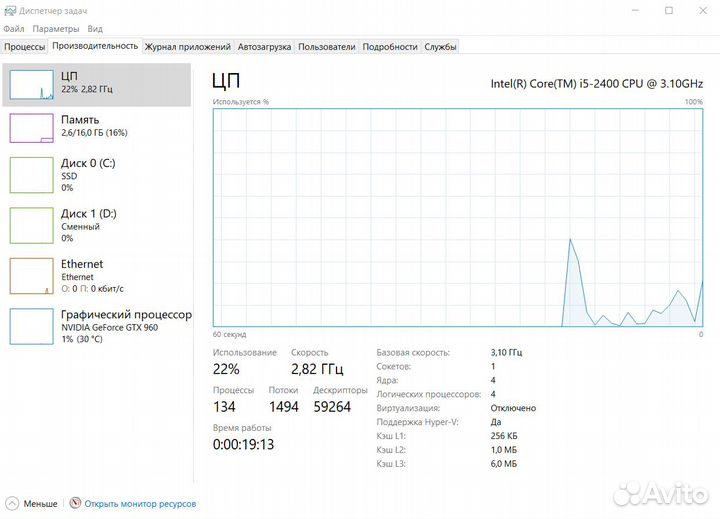Viewport: 720px width, 519px height.
Task: Select the Диск 1 (D:) graph thumbnail
Action: pyautogui.click(x=32, y=226)
